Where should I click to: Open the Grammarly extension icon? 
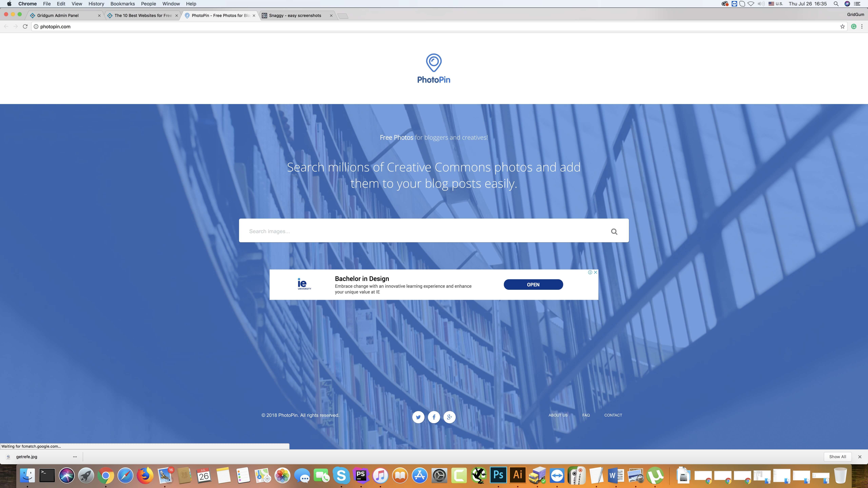854,27
